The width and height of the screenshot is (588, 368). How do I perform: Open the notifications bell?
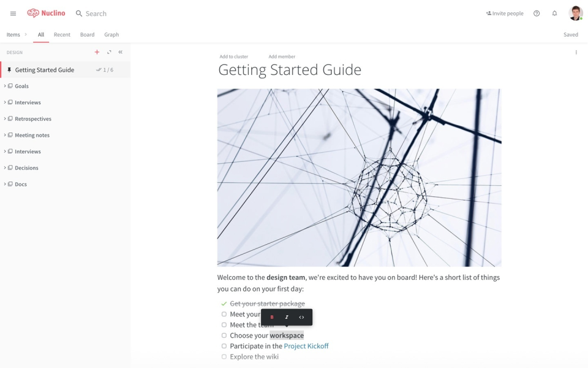[x=554, y=13]
